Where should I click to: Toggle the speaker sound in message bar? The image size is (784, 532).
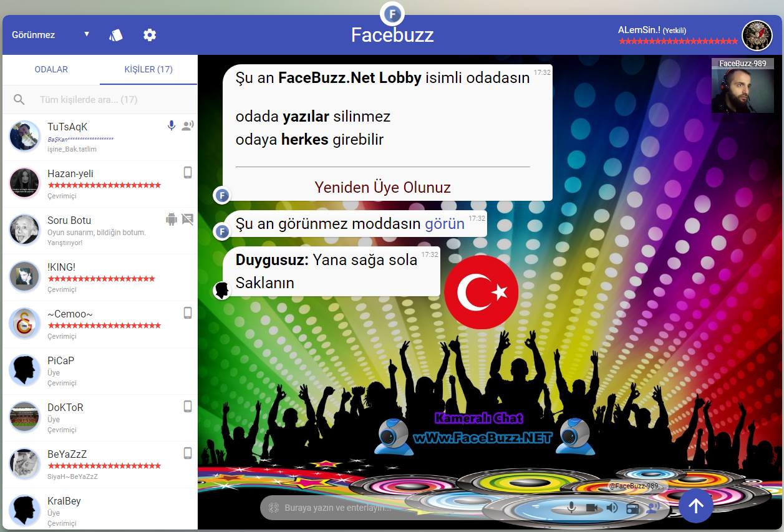pyautogui.click(x=612, y=507)
